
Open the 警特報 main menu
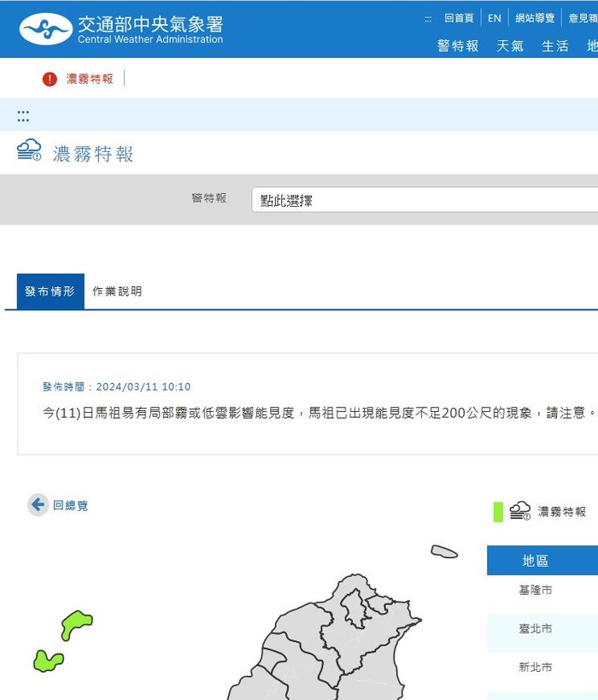pyautogui.click(x=458, y=46)
